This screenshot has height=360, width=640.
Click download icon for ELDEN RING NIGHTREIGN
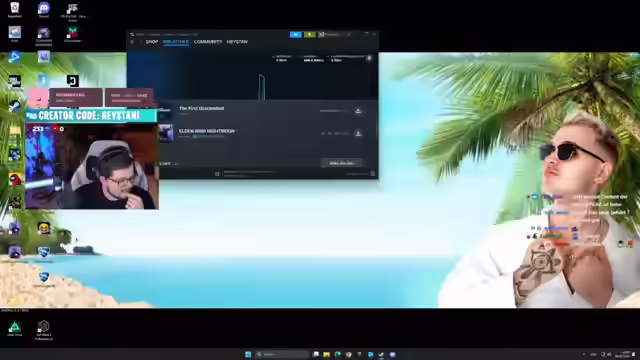pos(358,133)
